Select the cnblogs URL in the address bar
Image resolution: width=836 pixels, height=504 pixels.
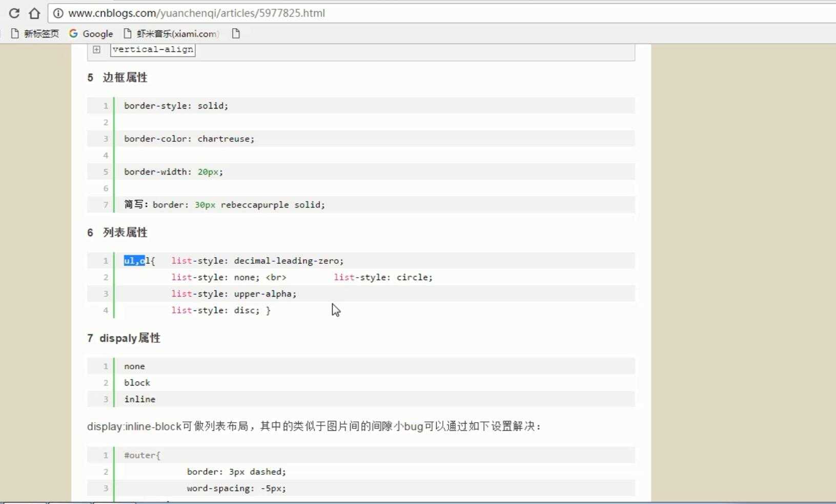click(x=196, y=13)
